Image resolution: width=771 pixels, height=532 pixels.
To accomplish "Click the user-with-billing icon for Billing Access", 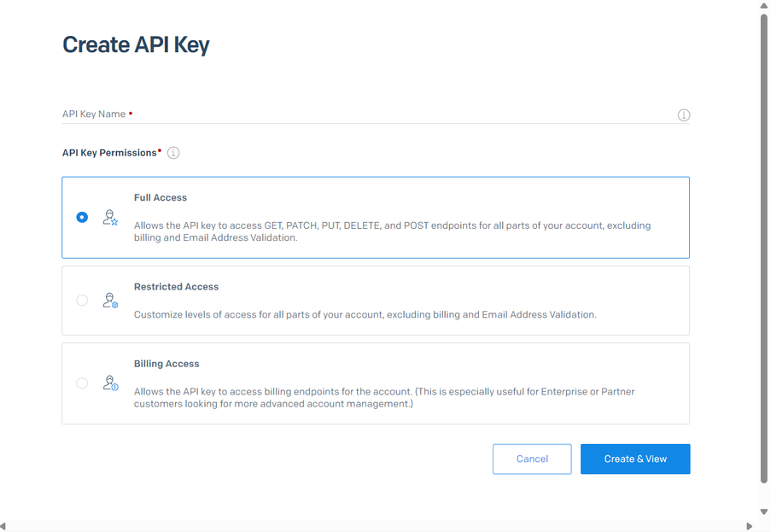I will (x=109, y=383).
